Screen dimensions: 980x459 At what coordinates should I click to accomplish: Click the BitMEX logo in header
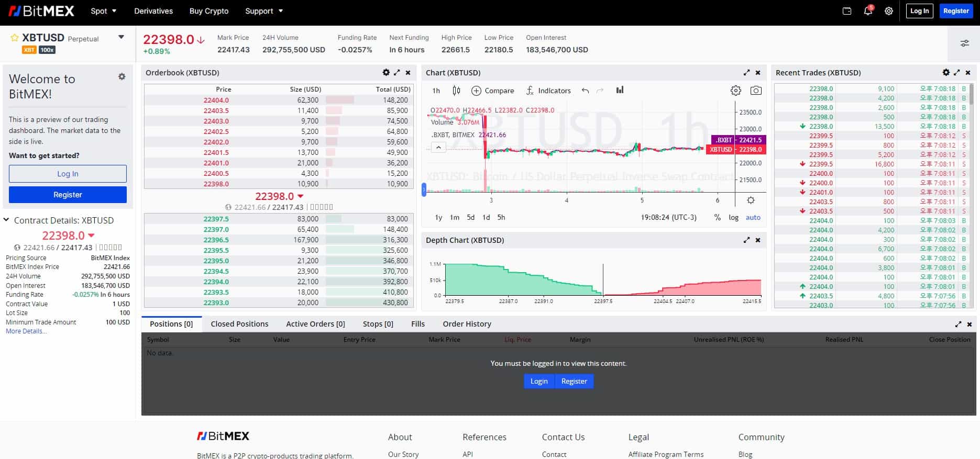tap(41, 11)
